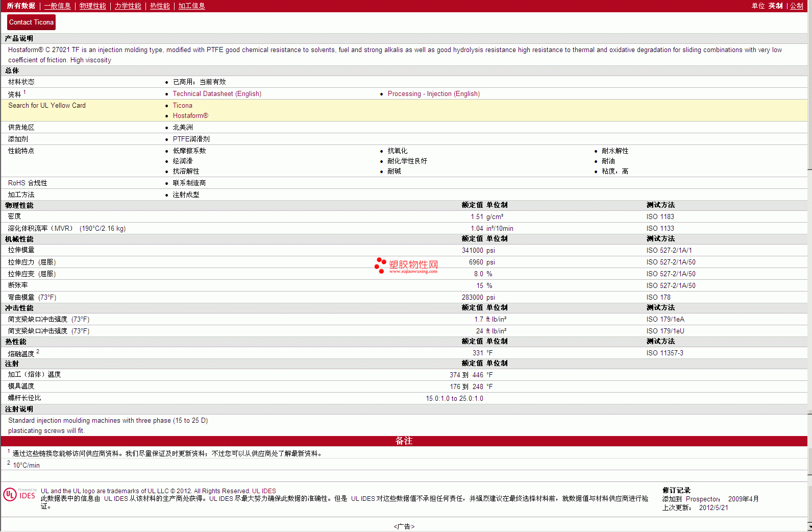This screenshot has width=812, height=532.
Task: Select the 注射成型 processing method entry
Action: 186,195
